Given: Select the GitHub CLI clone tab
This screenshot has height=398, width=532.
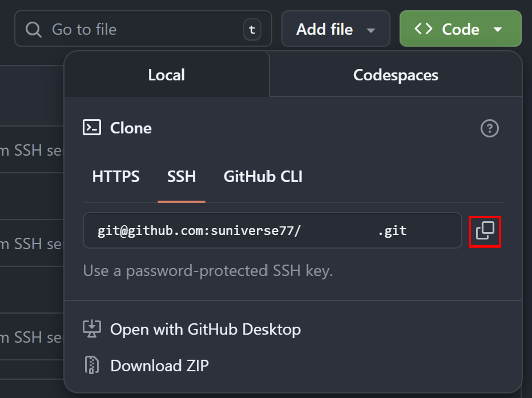Looking at the screenshot, I should [x=263, y=176].
